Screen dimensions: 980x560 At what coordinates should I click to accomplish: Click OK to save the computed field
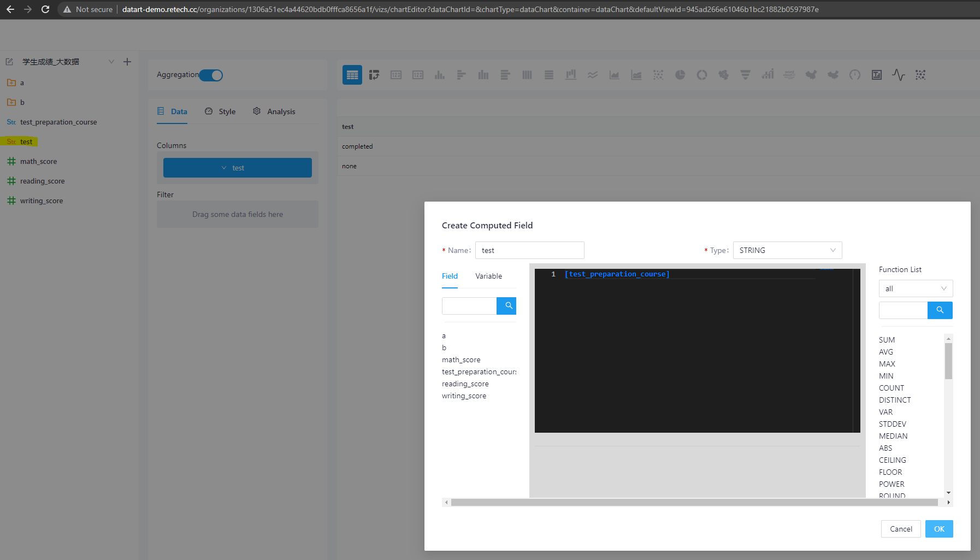938,529
